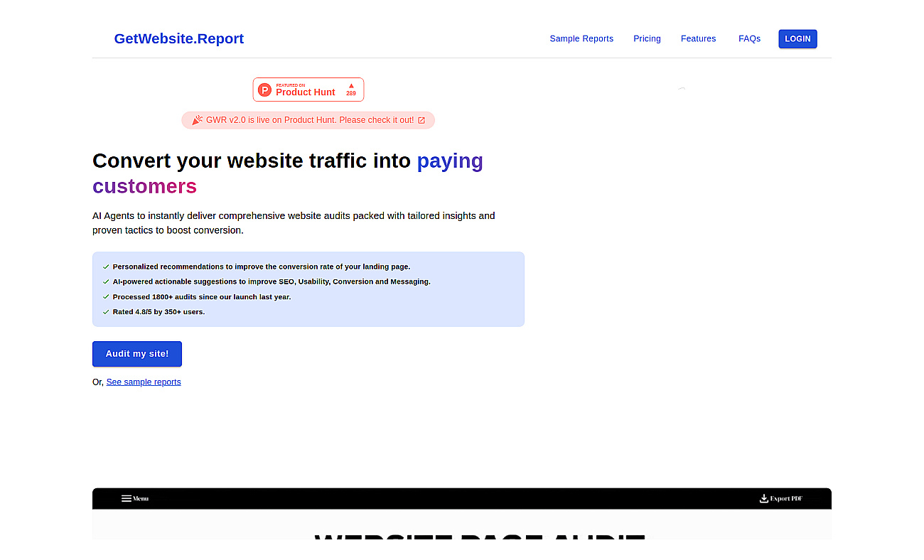Click the checkmark beside Personalized recommendations
924x560 pixels.
point(106,267)
